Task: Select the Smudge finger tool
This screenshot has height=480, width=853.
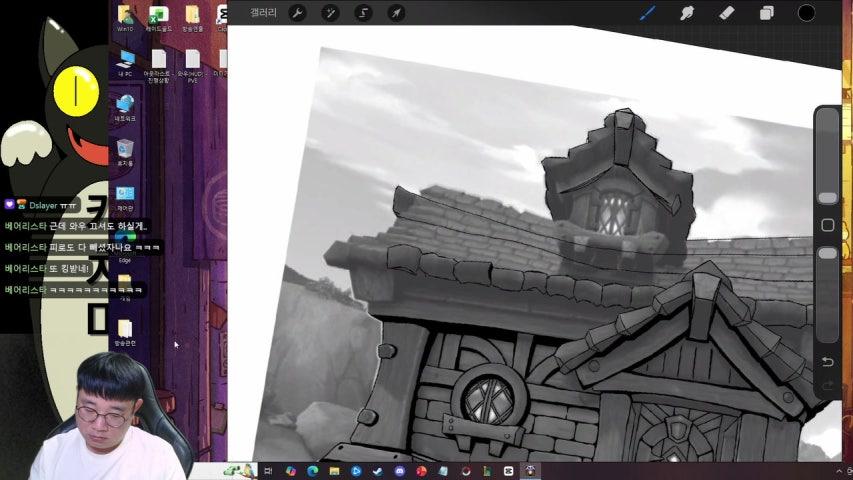Action: (687, 13)
